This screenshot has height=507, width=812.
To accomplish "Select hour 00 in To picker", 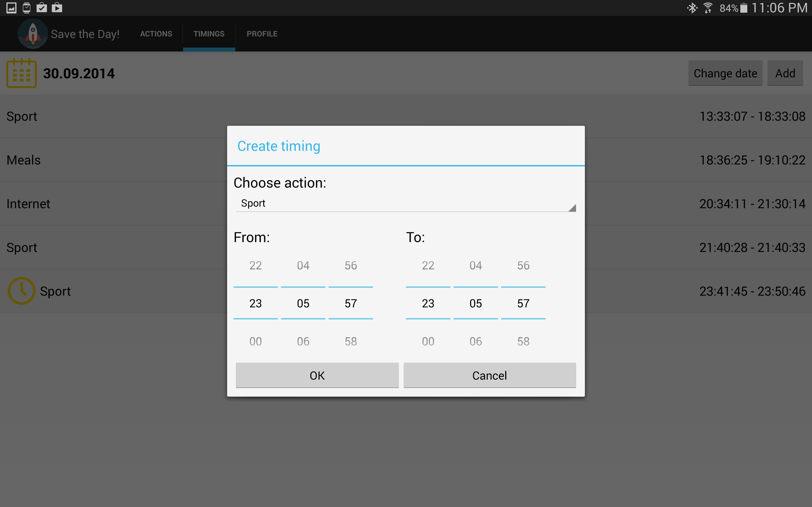I will [428, 341].
